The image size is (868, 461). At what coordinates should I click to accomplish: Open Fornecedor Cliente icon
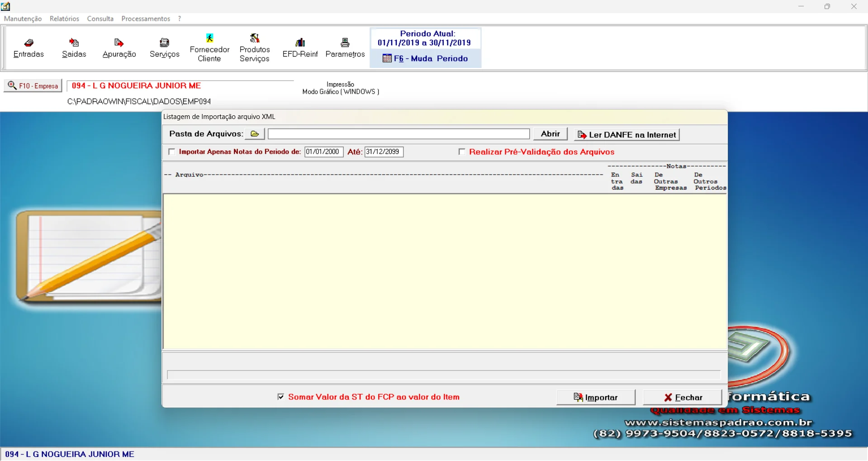tap(209, 48)
